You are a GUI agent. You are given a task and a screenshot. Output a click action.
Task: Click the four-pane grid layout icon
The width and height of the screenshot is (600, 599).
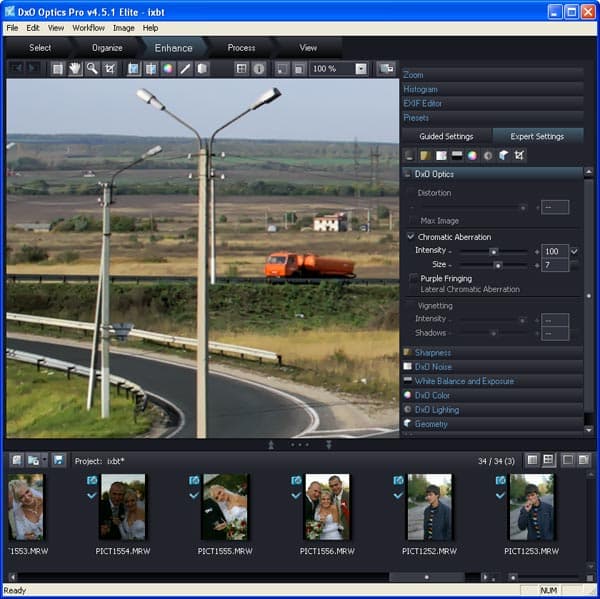241,69
